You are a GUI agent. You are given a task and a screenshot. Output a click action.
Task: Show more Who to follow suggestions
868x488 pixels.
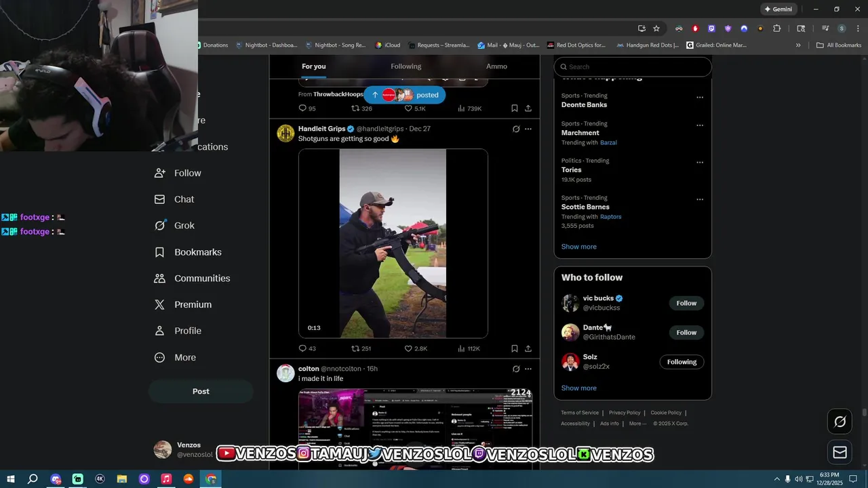click(x=579, y=388)
